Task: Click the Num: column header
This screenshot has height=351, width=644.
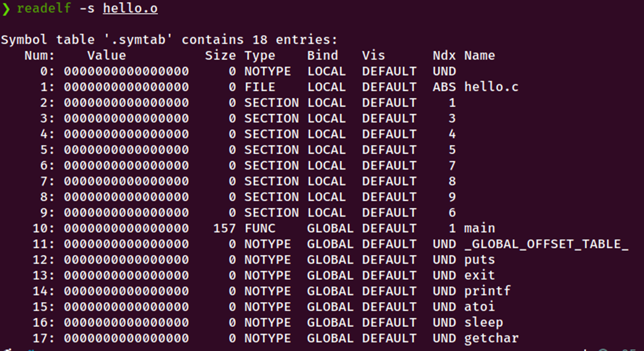Action: [40, 56]
